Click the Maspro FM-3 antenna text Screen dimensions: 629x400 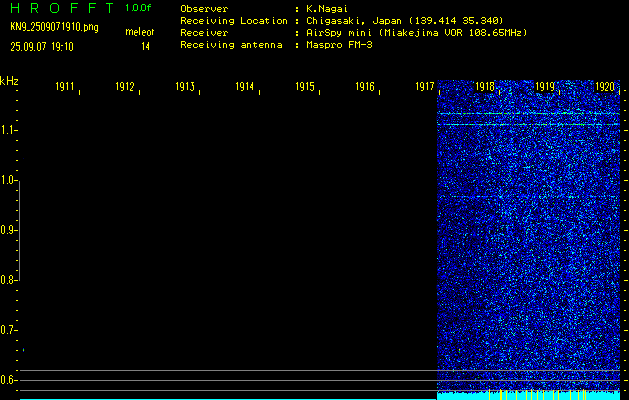pyautogui.click(x=339, y=45)
